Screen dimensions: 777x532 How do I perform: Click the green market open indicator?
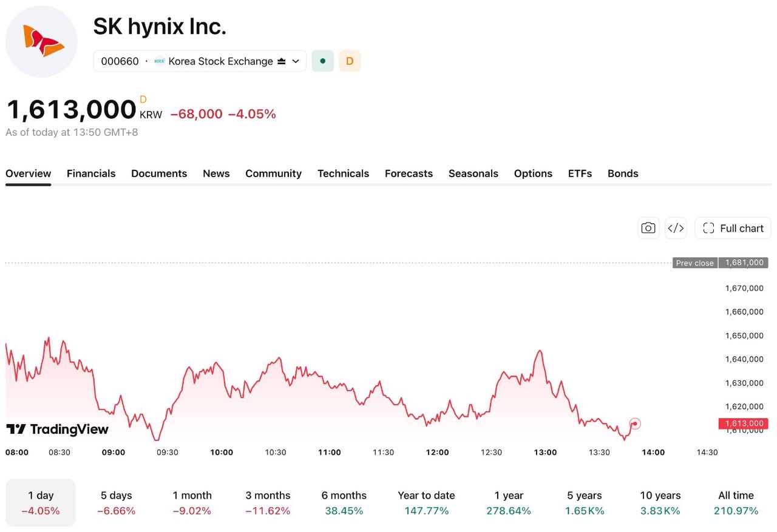(322, 61)
